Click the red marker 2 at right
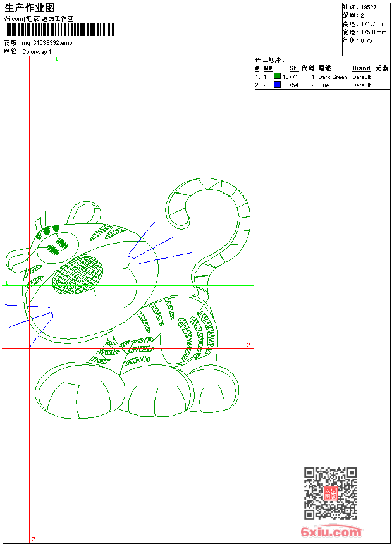Image resolution: width=392 pixels, height=544 pixels. pyautogui.click(x=248, y=345)
